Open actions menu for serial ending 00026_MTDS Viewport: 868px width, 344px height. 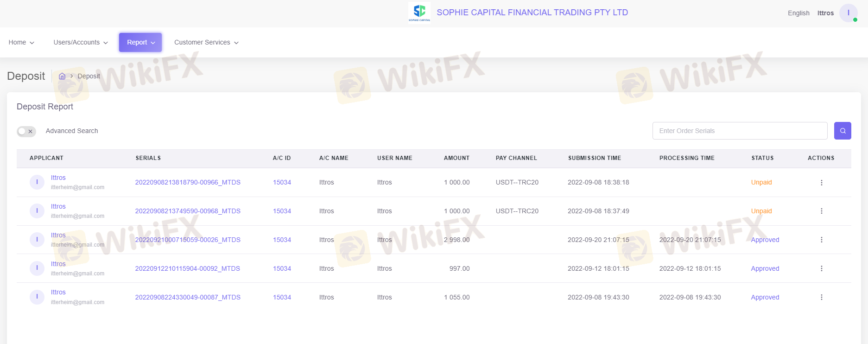[x=821, y=240]
